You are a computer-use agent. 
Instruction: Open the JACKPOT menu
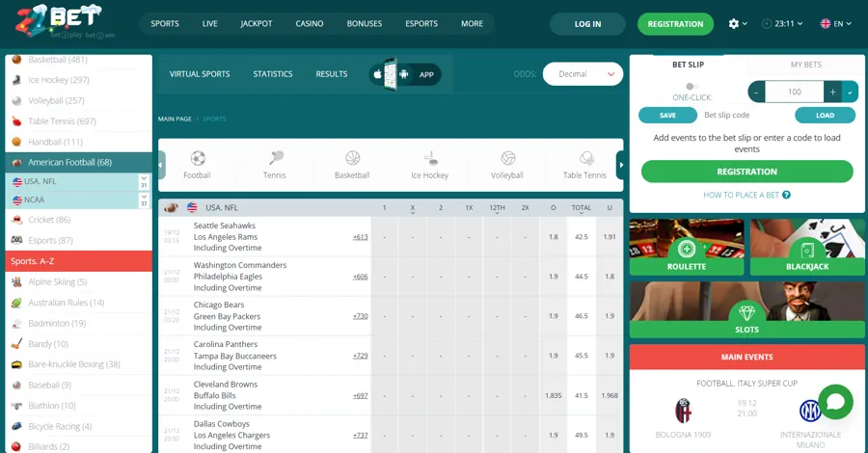tap(257, 24)
